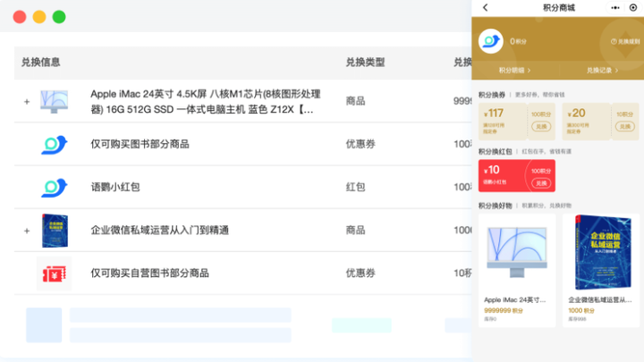Screen dimensions: 644x362
Task: Redeem the ¥117 coupon with 兑换 button
Action: tap(540, 127)
